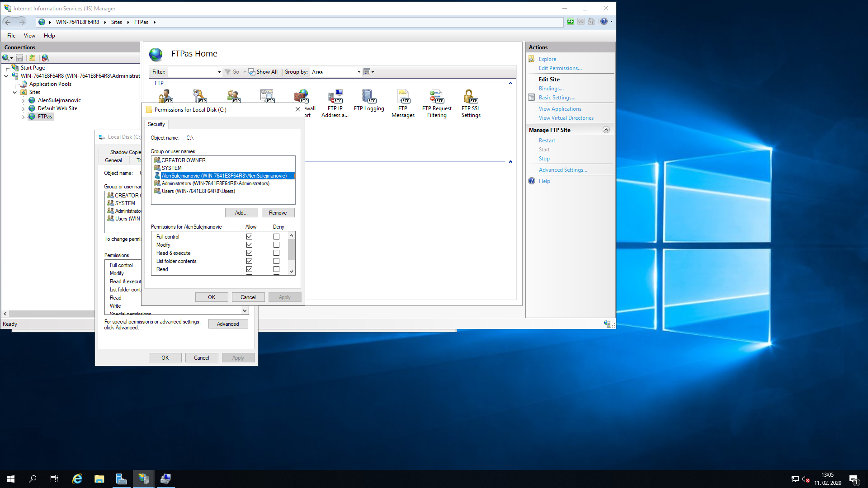
Task: Click OK in the Permissions for Local Disk dialog
Action: tap(212, 297)
